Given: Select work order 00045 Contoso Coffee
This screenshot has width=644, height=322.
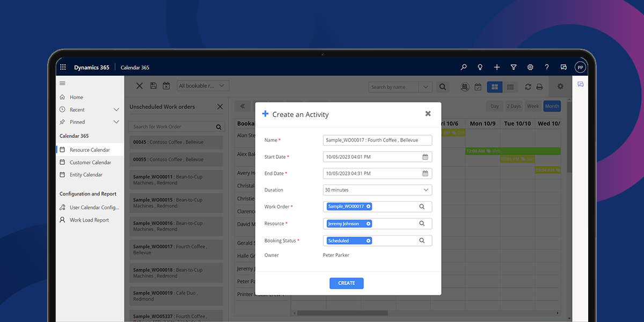Looking at the screenshot, I should point(176,142).
